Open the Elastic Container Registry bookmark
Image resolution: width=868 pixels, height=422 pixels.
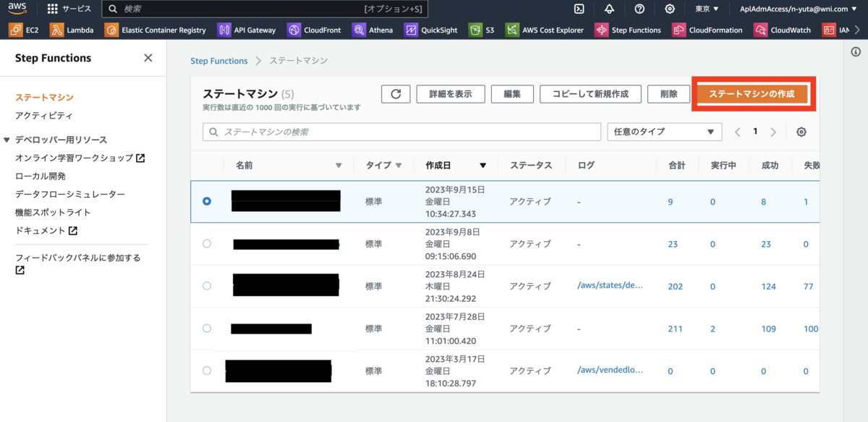tap(156, 30)
